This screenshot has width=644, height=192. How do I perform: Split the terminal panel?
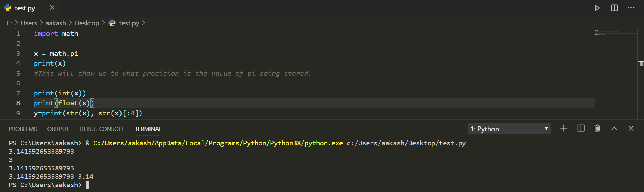[581, 129]
